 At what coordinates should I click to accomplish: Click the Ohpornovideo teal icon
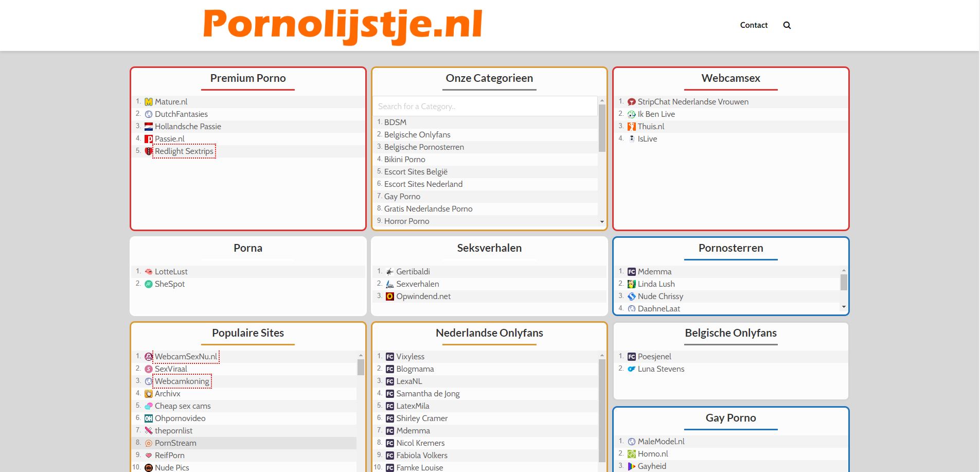(x=149, y=418)
